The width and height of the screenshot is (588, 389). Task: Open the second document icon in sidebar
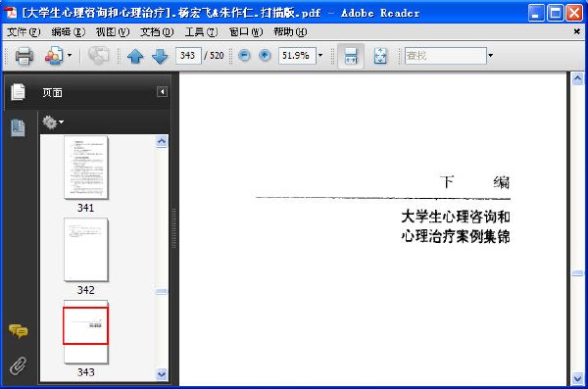click(x=18, y=128)
